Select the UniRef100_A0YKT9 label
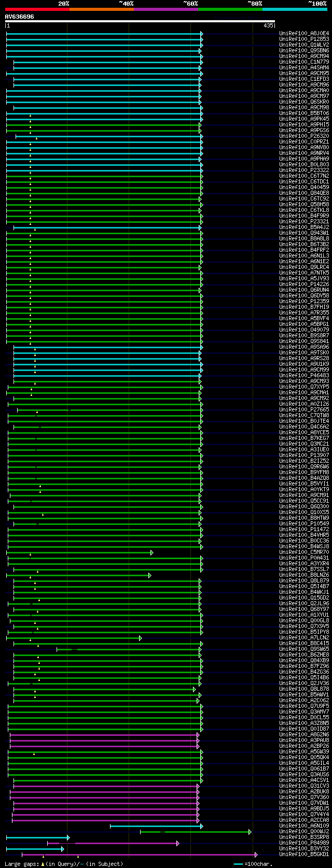The image size is (332, 868). 304,489
